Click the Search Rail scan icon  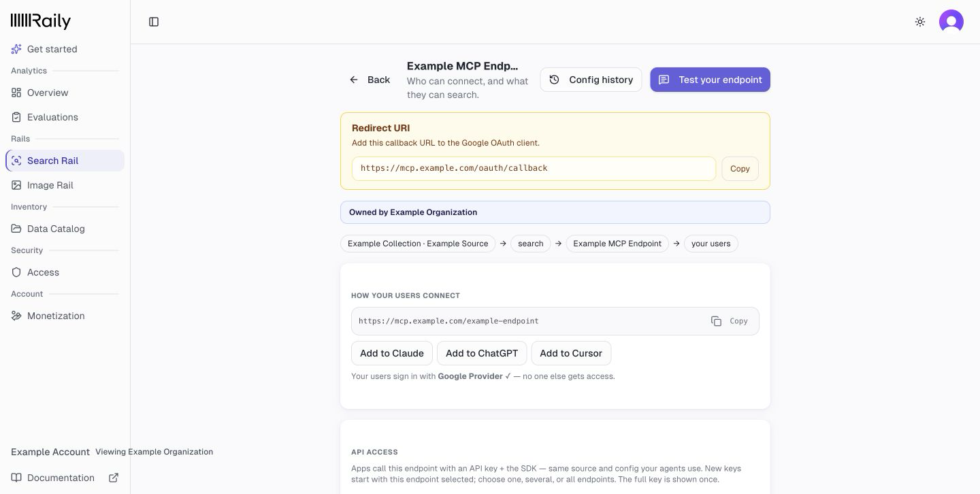16,161
